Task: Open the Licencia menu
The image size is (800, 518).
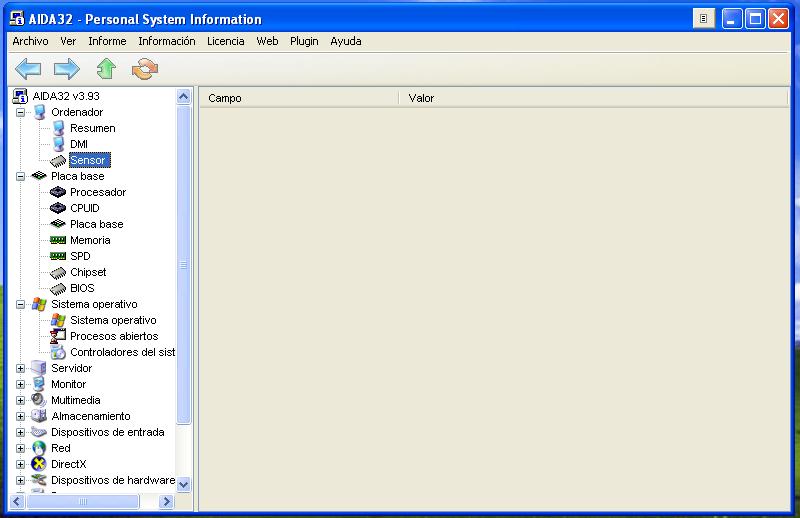Action: pyautogui.click(x=226, y=41)
